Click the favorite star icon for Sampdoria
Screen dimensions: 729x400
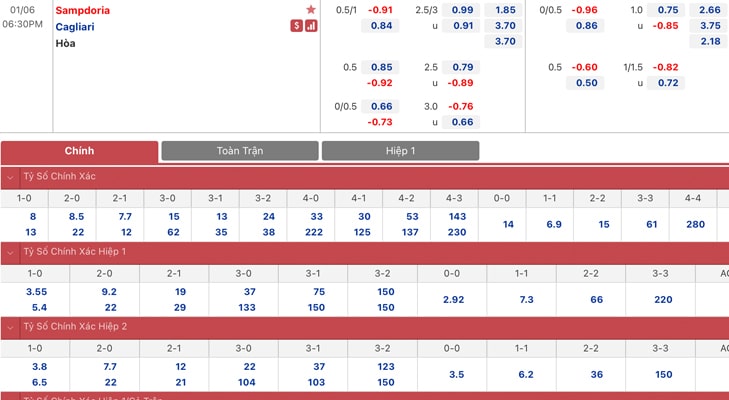pos(311,9)
